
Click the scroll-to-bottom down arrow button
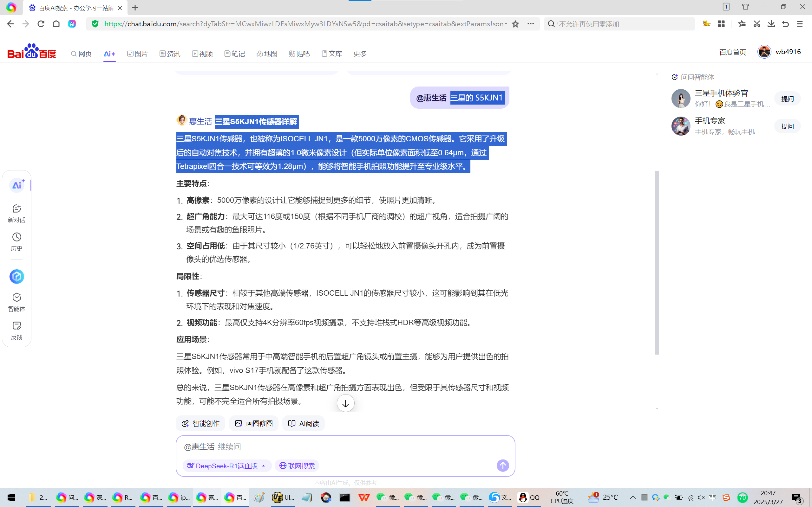click(x=345, y=403)
